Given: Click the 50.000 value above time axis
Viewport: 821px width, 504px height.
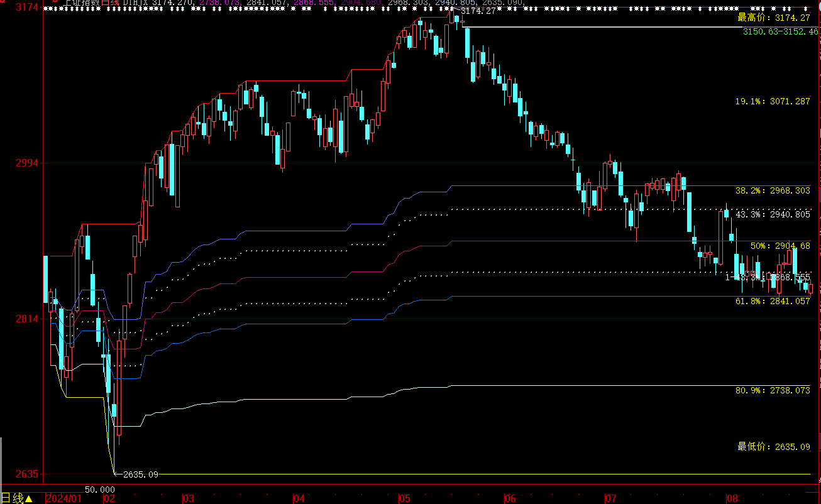Looking at the screenshot, I should 100,489.
